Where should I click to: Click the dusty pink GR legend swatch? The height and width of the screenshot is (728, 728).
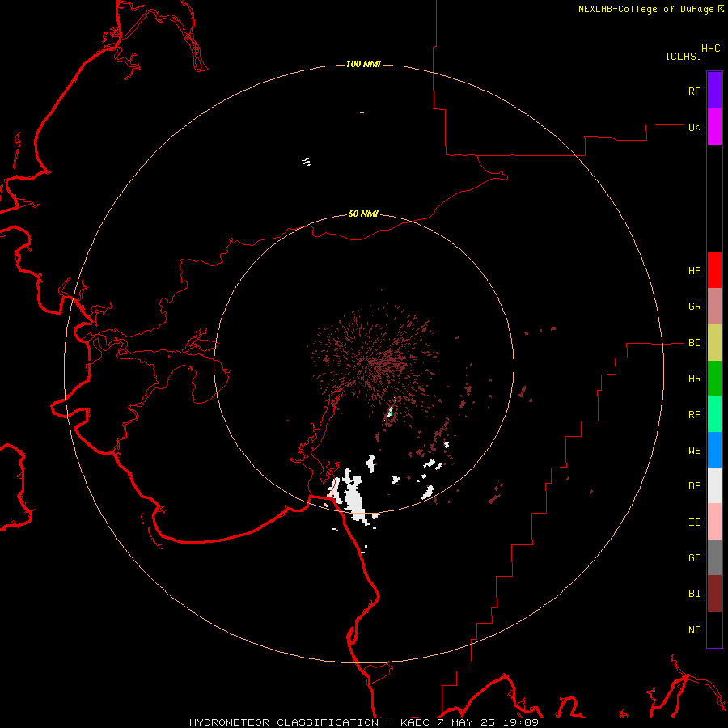(714, 307)
